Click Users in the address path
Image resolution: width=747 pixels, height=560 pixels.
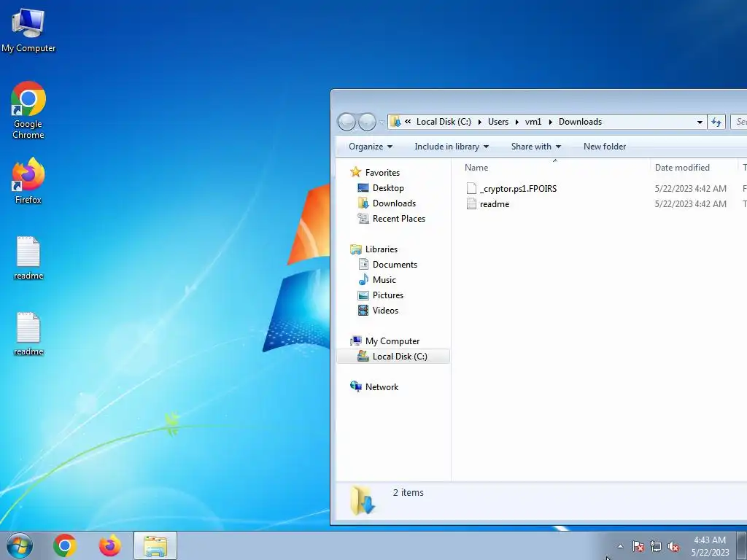498,122
